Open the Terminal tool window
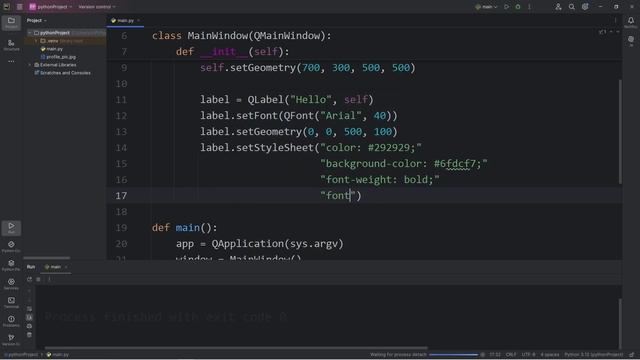The image size is (640, 360). tap(11, 302)
